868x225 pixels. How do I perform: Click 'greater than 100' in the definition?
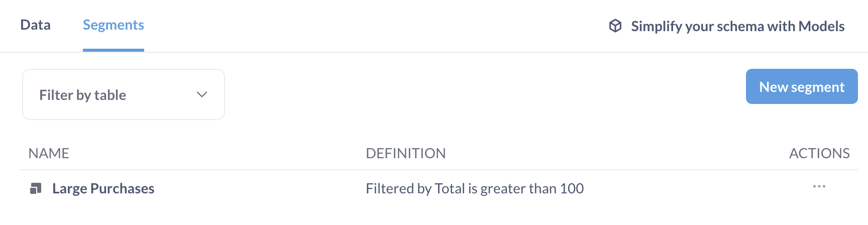click(x=532, y=188)
